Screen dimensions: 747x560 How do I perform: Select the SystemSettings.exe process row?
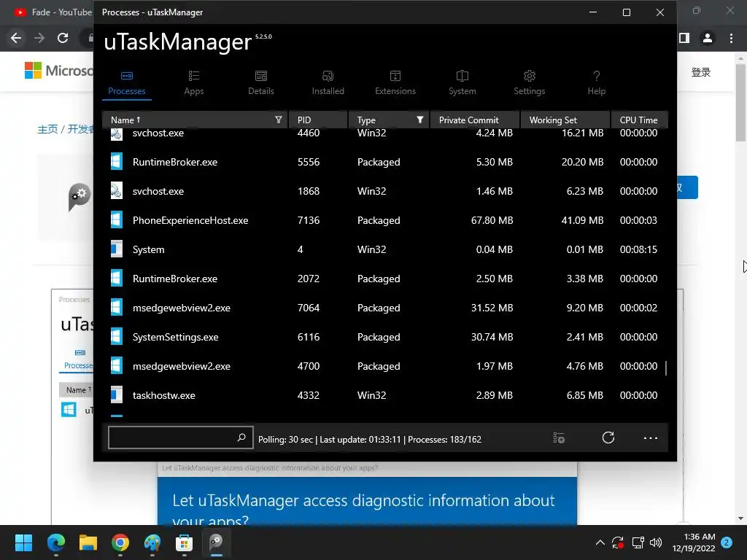pos(385,337)
